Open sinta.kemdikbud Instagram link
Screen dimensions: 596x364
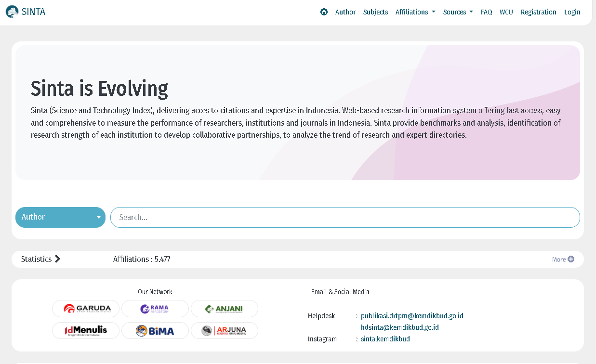coord(385,339)
